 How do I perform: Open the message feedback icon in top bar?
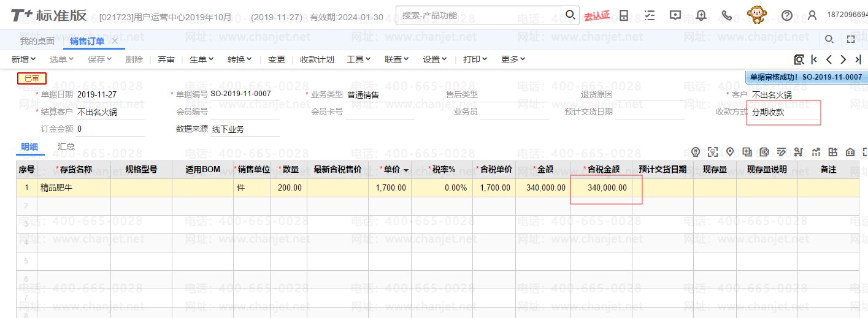click(x=675, y=15)
